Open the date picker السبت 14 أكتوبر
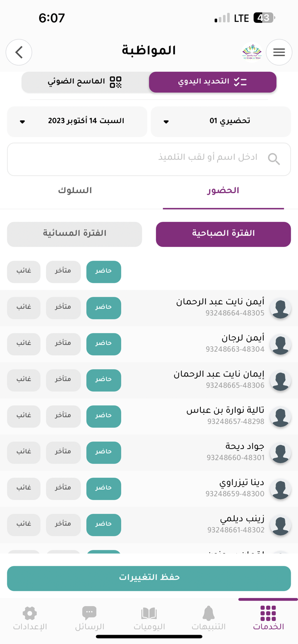The height and width of the screenshot is (644, 298). (x=77, y=122)
